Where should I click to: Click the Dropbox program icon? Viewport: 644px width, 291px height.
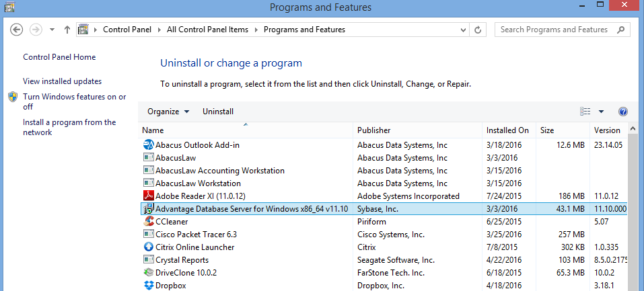tap(148, 285)
